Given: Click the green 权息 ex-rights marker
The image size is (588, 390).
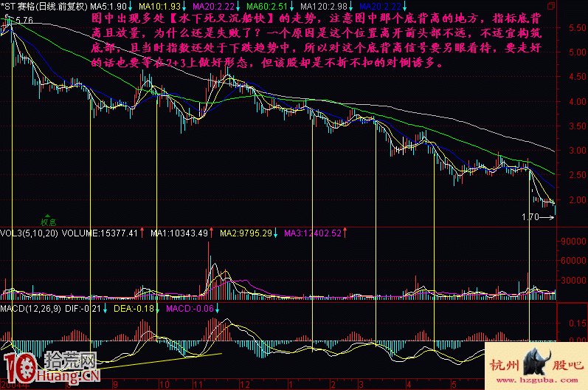Looking at the screenshot, I should (49, 221).
